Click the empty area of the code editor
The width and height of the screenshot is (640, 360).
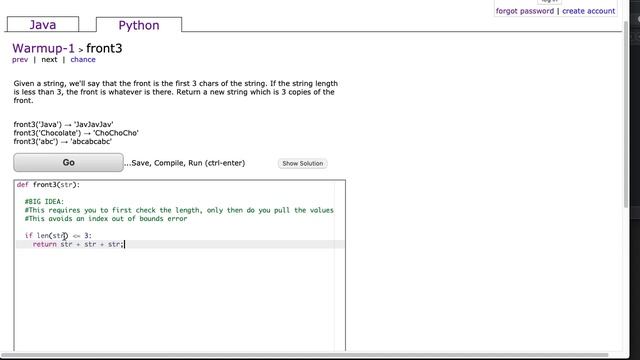click(180, 300)
